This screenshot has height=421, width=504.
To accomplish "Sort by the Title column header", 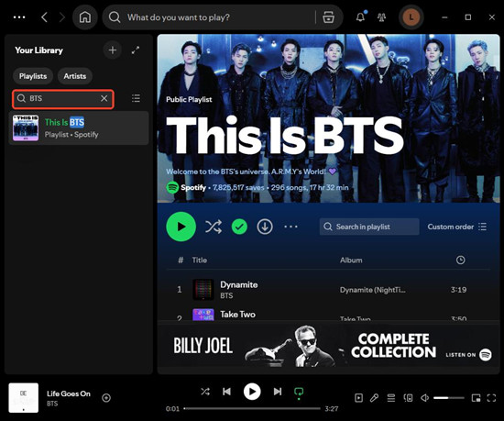I will click(x=199, y=260).
